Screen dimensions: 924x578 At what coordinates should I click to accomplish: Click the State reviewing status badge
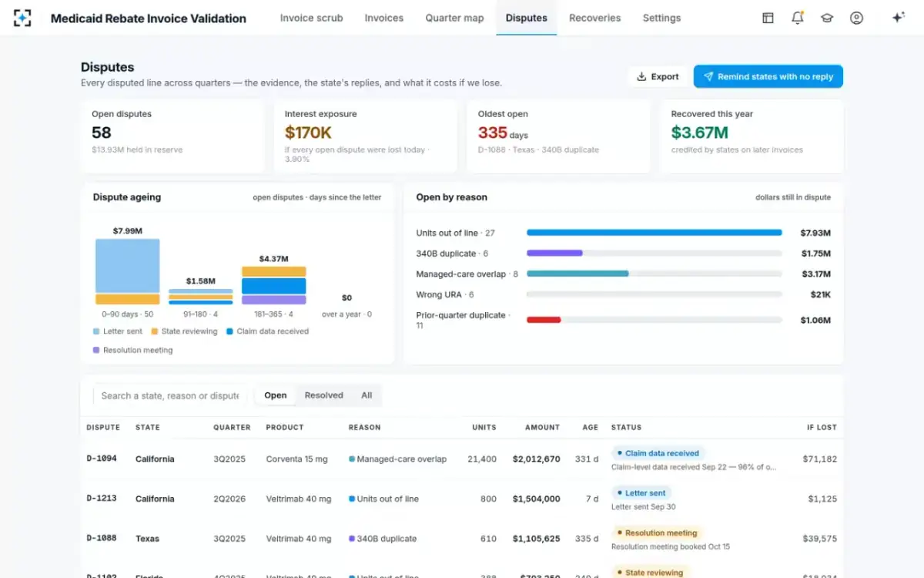coord(650,573)
